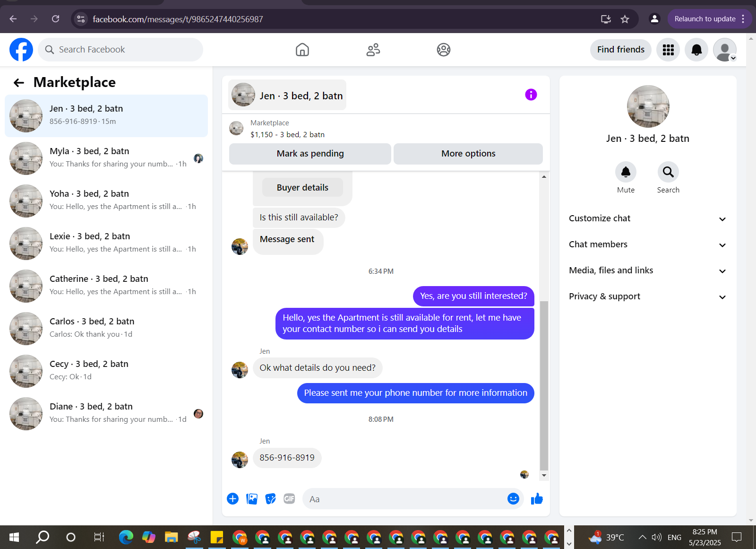Image resolution: width=756 pixels, height=549 pixels.
Task: Click the Facebook logo icon
Action: (21, 50)
